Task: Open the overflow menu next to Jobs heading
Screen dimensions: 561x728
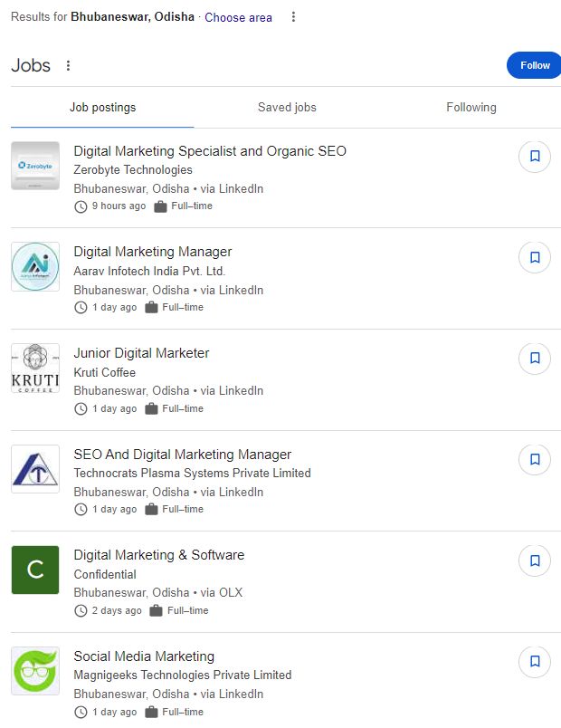Action: 68,65
